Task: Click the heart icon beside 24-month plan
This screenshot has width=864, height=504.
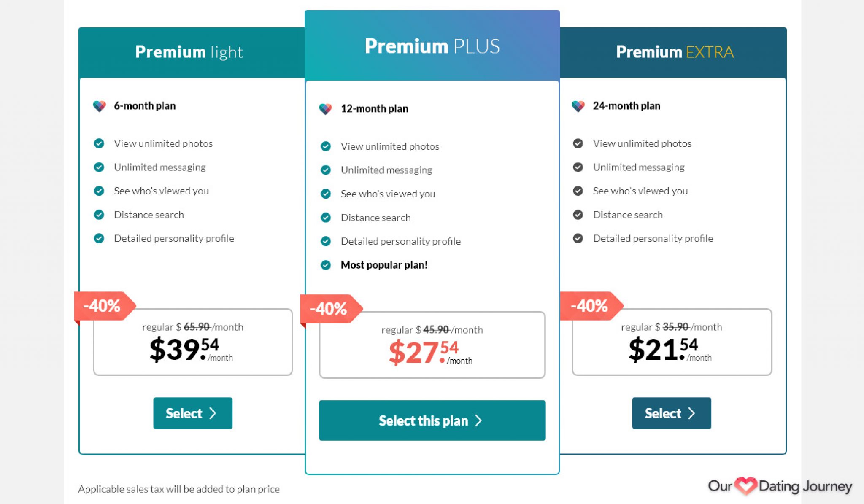Action: pyautogui.click(x=578, y=106)
